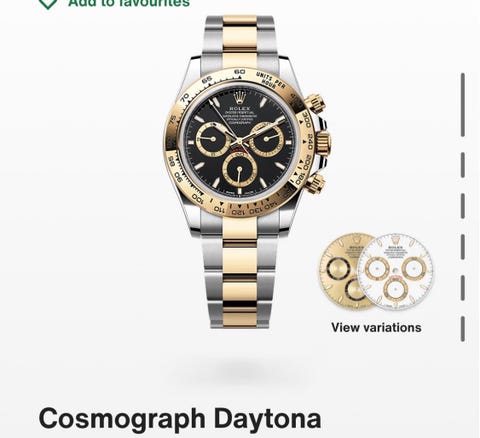Jump to the fourth vertical slide indicator
Viewport: 480px width, 438px height.
pyautogui.click(x=463, y=247)
